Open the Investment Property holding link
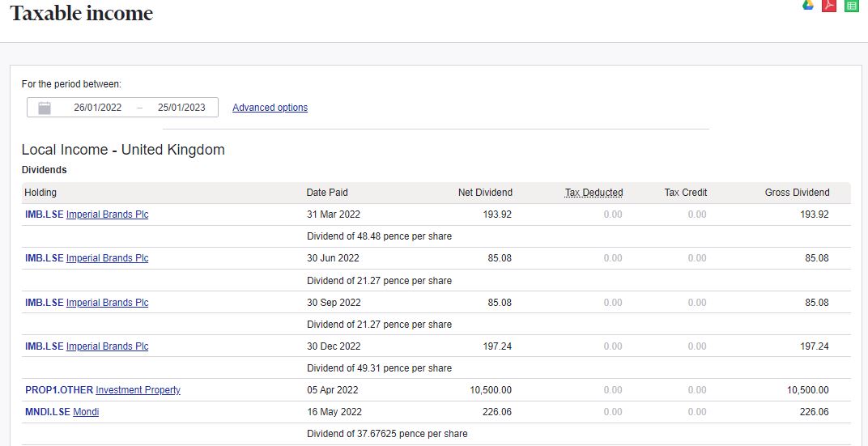Image resolution: width=868 pixels, height=446 pixels. tap(138, 390)
